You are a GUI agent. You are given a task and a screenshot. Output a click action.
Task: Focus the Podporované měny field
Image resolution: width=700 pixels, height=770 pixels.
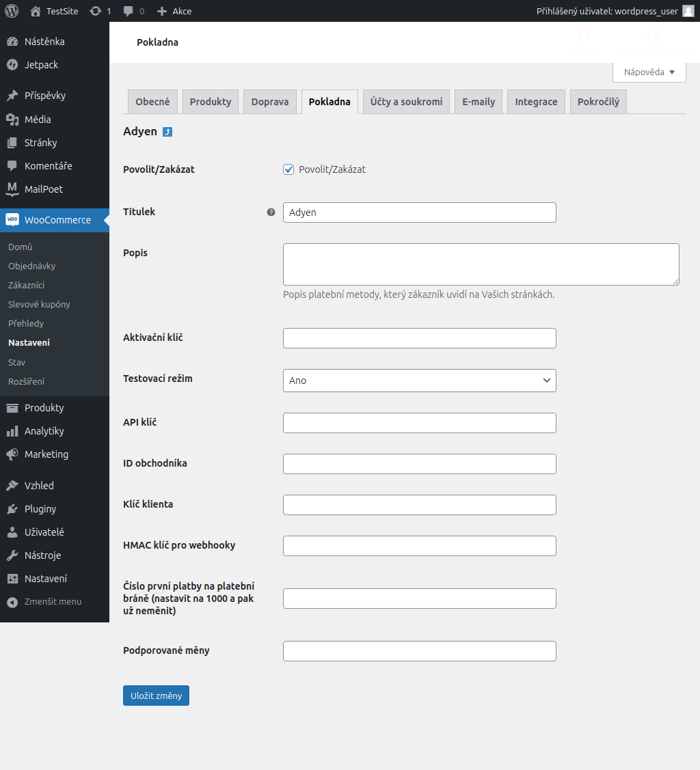pyautogui.click(x=420, y=651)
